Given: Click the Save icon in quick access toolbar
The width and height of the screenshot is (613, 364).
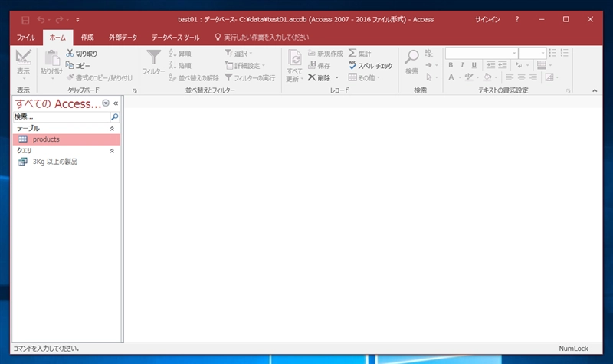Looking at the screenshot, I should pos(25,20).
